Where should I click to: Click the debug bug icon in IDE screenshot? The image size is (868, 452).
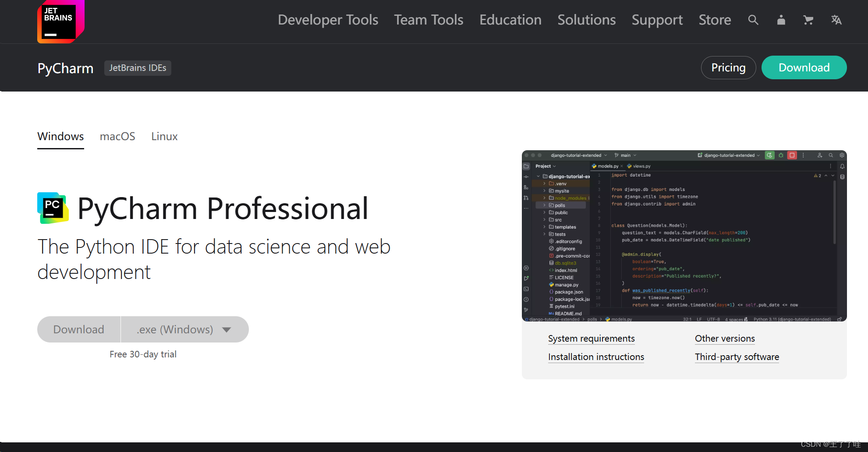click(x=781, y=155)
